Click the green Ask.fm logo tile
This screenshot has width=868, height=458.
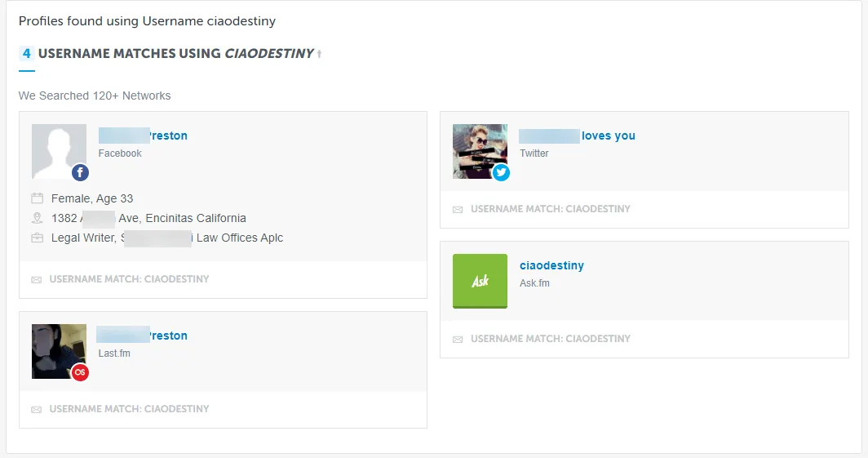(x=480, y=281)
